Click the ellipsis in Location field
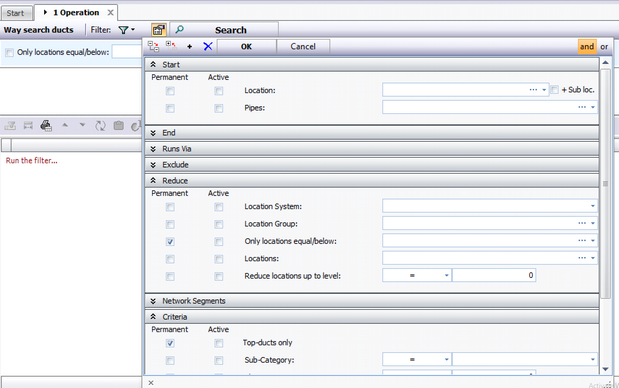The width and height of the screenshot is (619, 388). pyautogui.click(x=533, y=90)
